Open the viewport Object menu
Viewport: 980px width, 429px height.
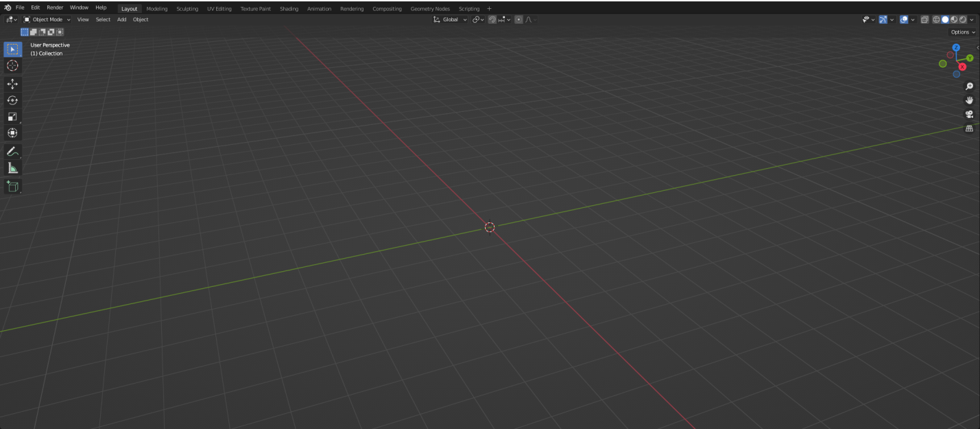[x=141, y=19]
